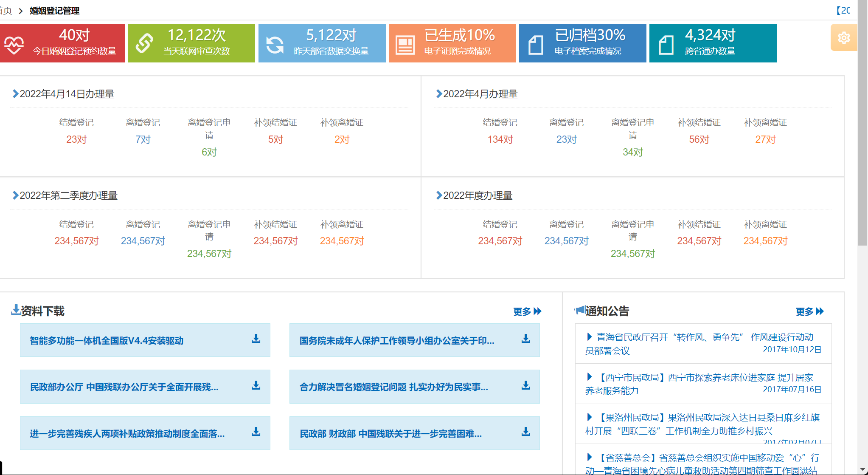Click 7对 under 离婚登记 for April 14

(x=143, y=139)
